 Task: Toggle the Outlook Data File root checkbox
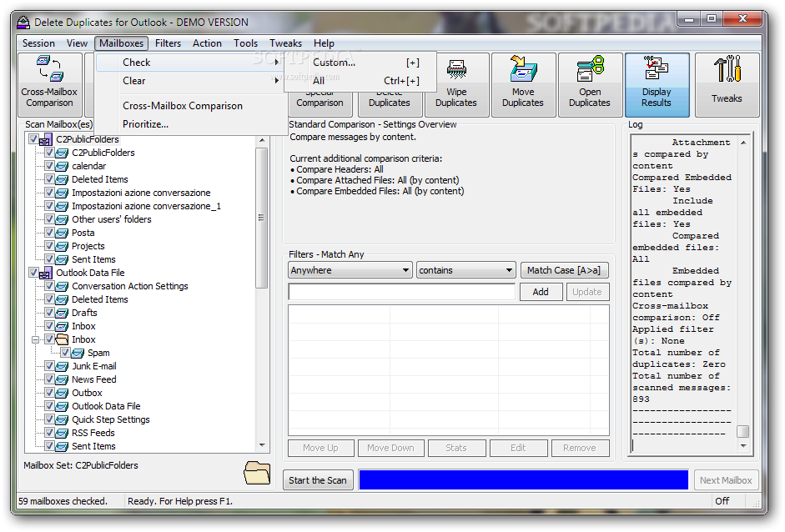[x=33, y=273]
